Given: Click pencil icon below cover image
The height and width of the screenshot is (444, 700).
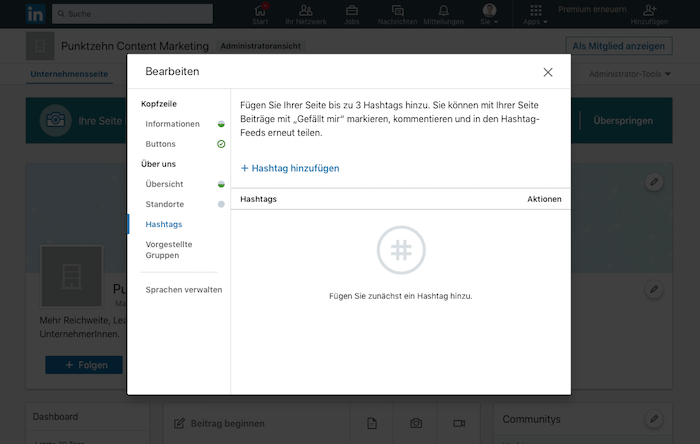Looking at the screenshot, I should pyautogui.click(x=654, y=289).
